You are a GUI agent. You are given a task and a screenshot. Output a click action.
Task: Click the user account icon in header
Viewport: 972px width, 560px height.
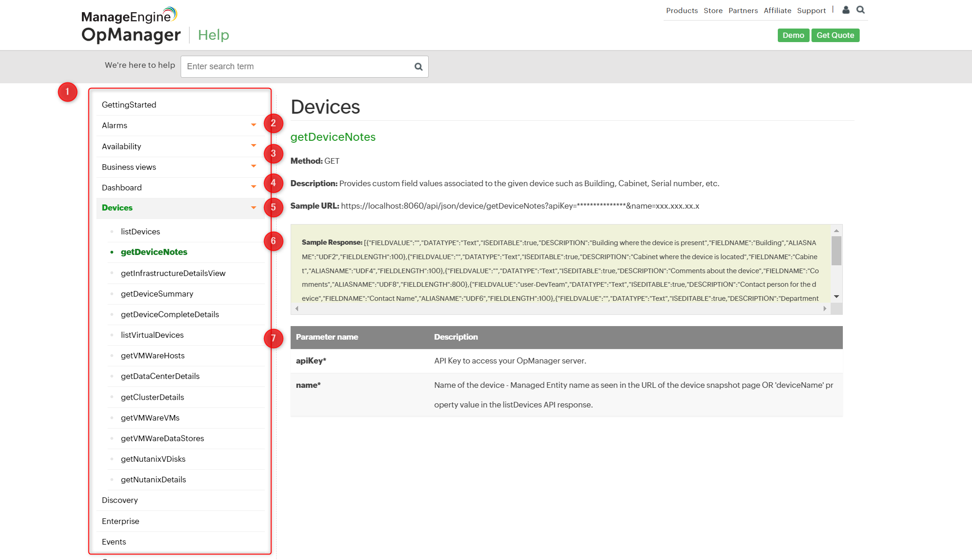point(846,10)
